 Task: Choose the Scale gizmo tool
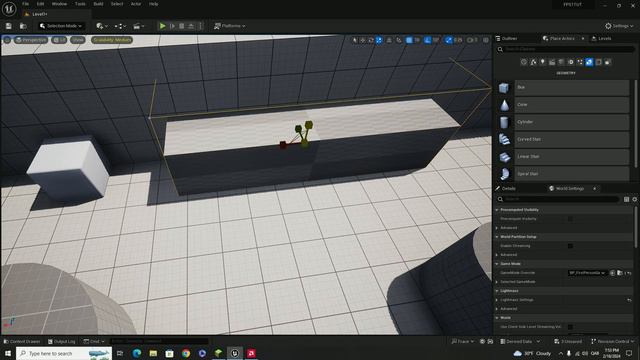point(379,40)
